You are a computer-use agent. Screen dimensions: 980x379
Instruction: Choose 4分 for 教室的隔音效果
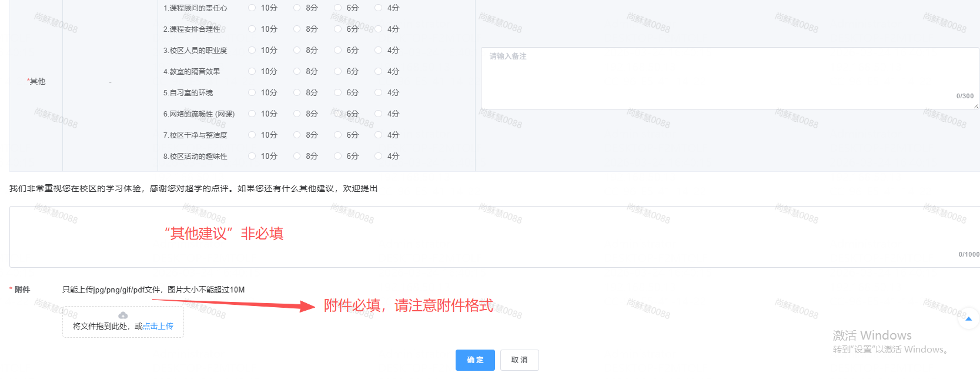click(379, 72)
